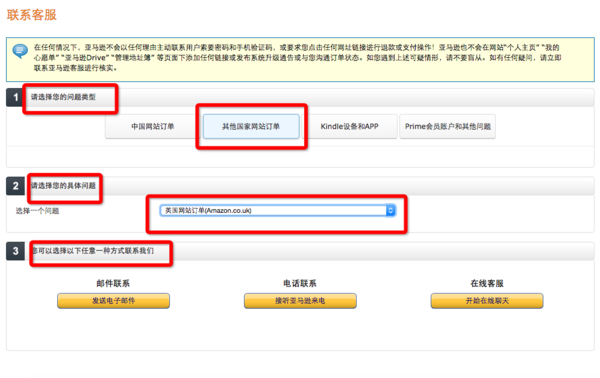Screen dimensions: 600x378
Task: Click the step 3 number badge
Action: point(15,251)
